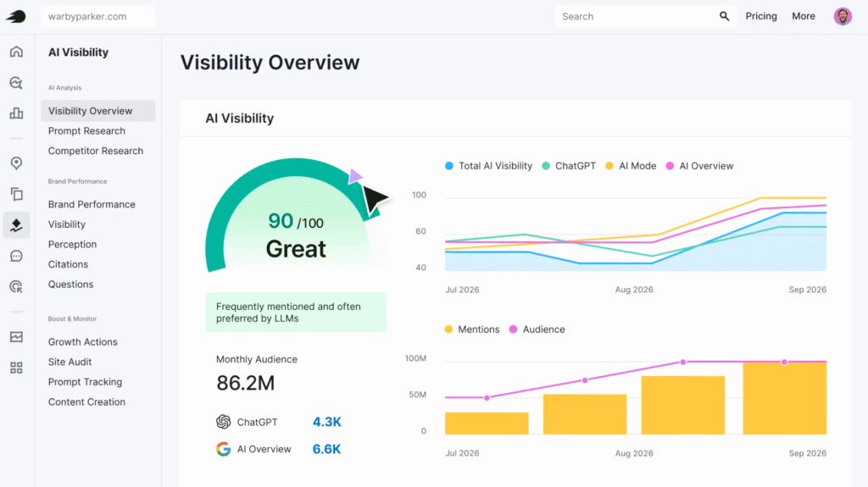The width and height of the screenshot is (868, 487).
Task: Open the bar chart analytics sidebar icon
Action: pyautogui.click(x=16, y=113)
